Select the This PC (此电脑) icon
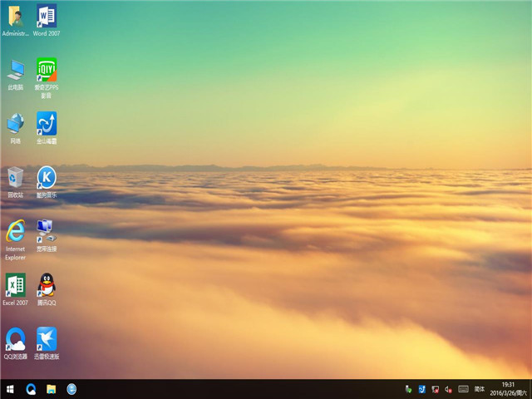Image resolution: width=532 pixels, height=399 pixels. (x=15, y=70)
